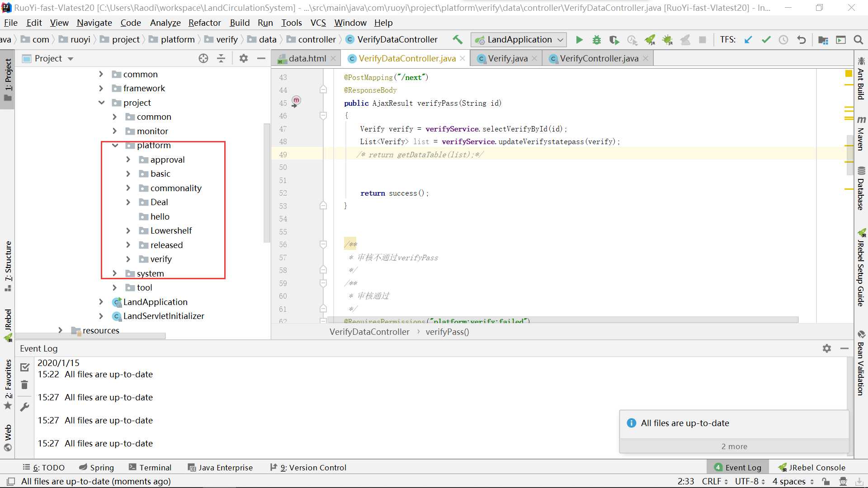Viewport: 868px width, 488px height.
Task: Expand the framework folder
Action: [x=101, y=88]
